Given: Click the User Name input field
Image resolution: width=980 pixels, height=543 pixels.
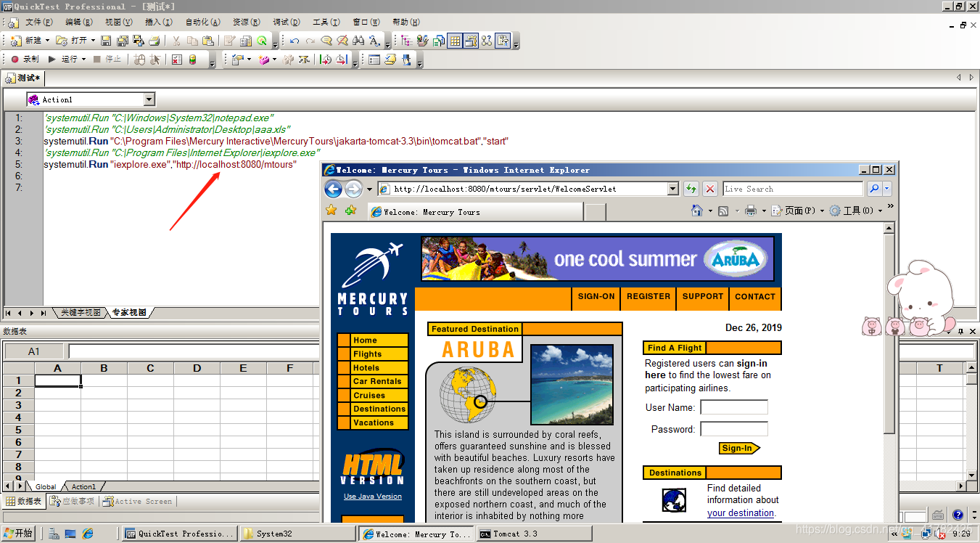Looking at the screenshot, I should click(x=734, y=407).
